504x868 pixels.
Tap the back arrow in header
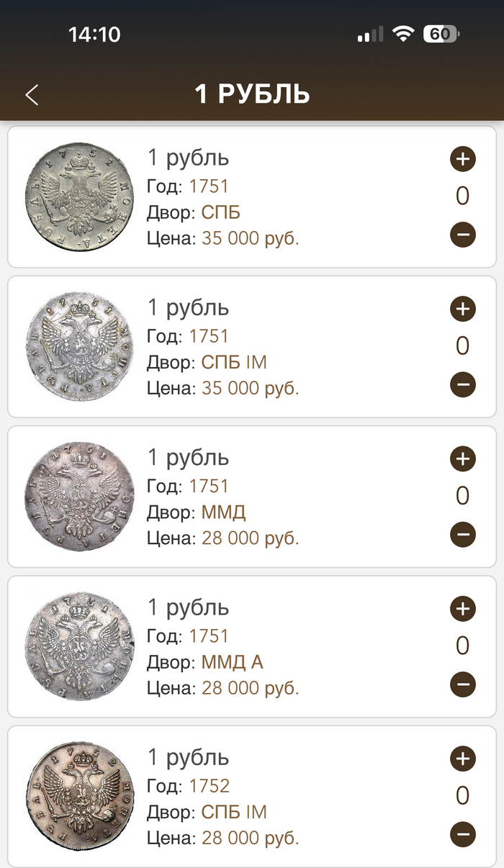pyautogui.click(x=32, y=95)
